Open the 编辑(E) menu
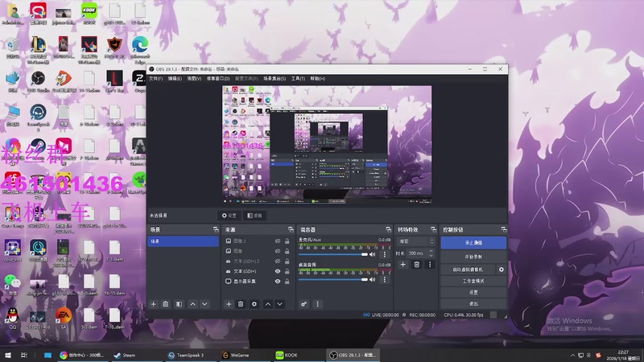Viewport: 644px width, 362px height. [x=175, y=78]
